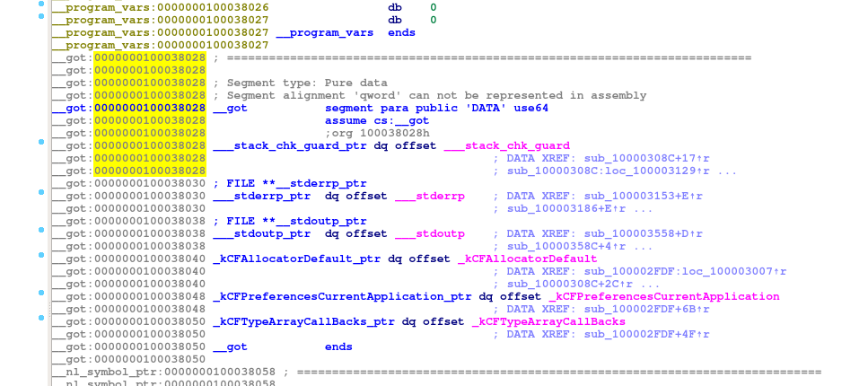Click the 'use64' keyword on segment line
Image resolution: width=868 pixels, height=386 pixels.
click(530, 108)
